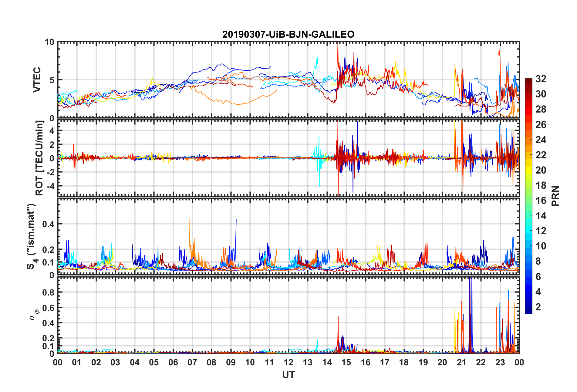This screenshot has height=392, width=577.
Task: Click the plot title "20190307-UiB-BJN-GALILEO"
Action: point(288,34)
